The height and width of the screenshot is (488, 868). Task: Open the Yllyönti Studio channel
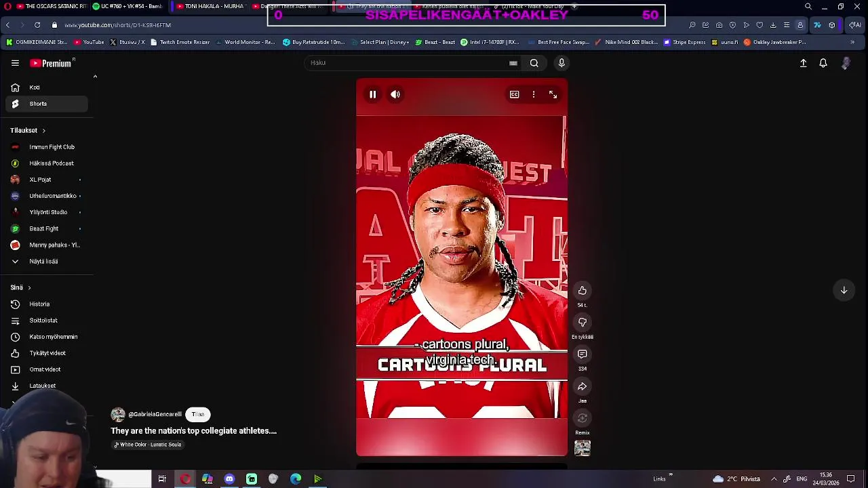(46, 212)
